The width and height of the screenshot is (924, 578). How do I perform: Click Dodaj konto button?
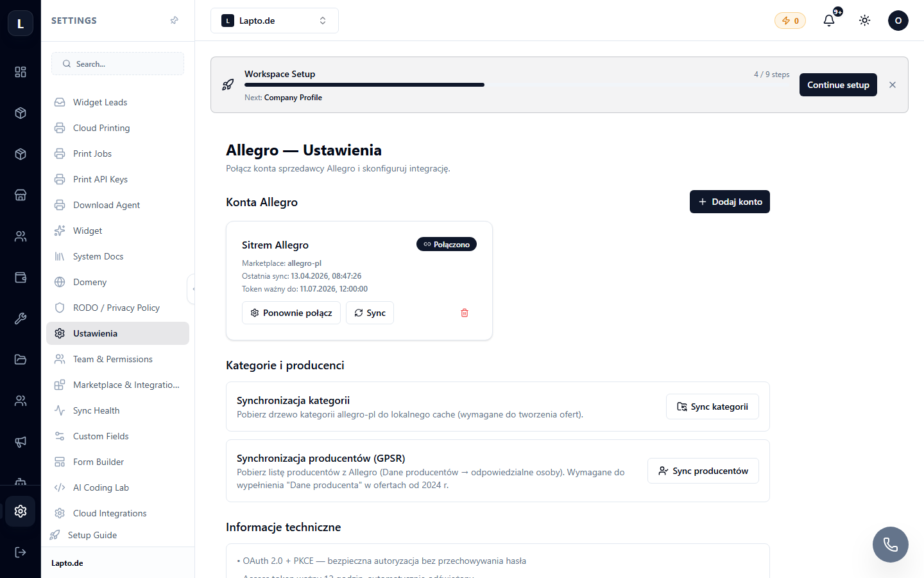coord(730,202)
